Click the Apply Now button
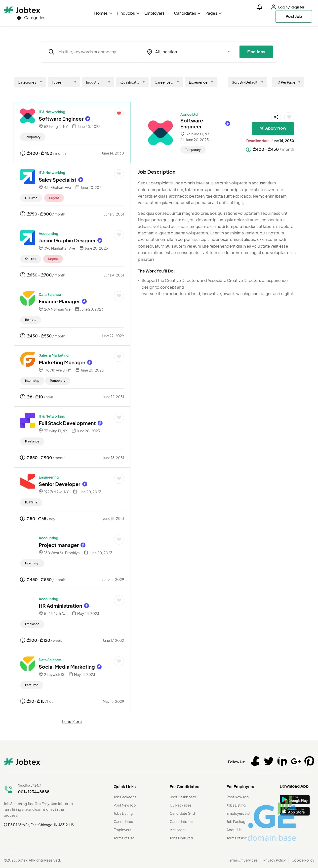 click(x=273, y=128)
